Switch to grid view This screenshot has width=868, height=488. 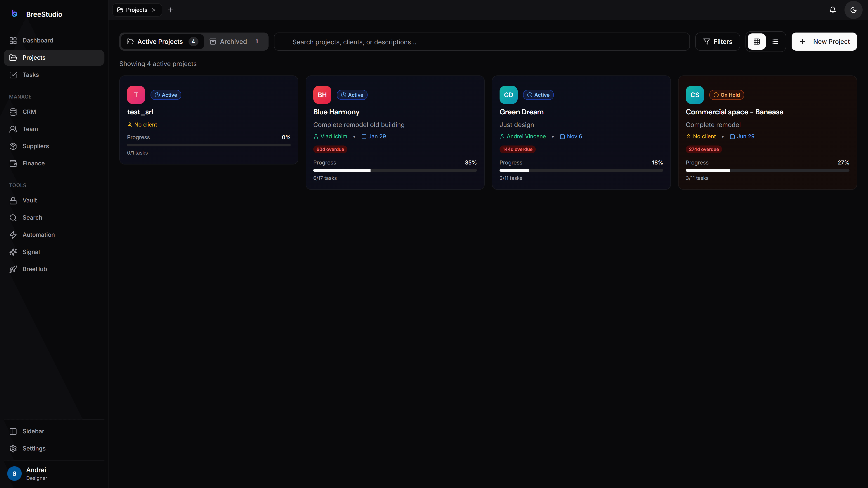757,41
